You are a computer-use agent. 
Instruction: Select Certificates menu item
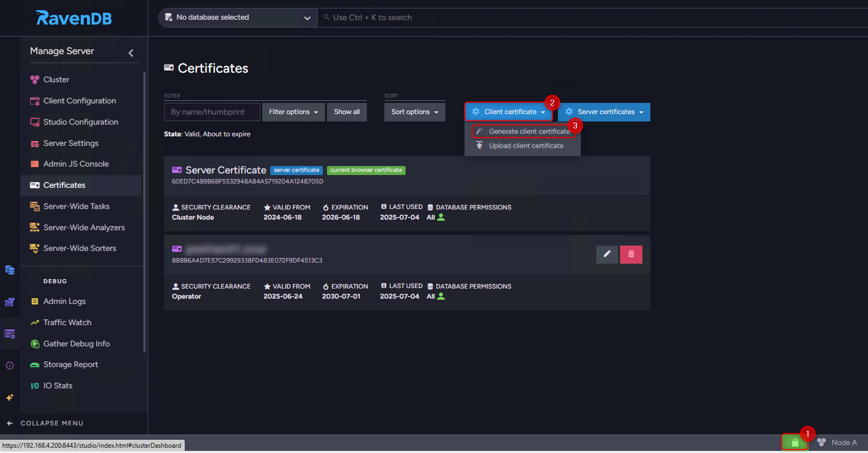point(81,185)
